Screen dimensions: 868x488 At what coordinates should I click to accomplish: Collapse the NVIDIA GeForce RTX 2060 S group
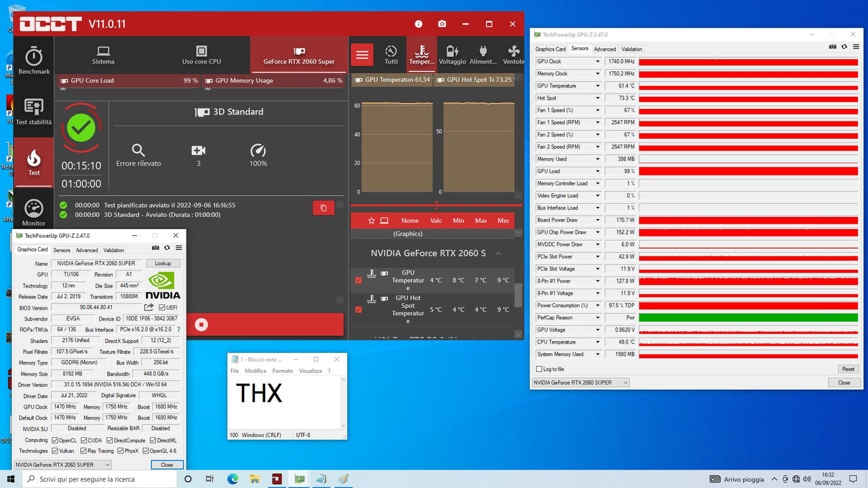click(498, 253)
